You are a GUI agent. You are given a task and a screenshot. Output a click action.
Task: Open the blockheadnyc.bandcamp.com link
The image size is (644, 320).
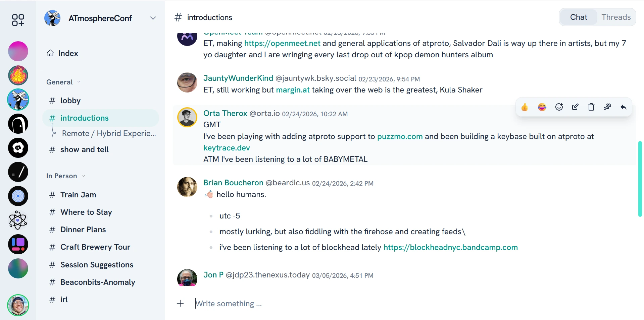point(450,247)
